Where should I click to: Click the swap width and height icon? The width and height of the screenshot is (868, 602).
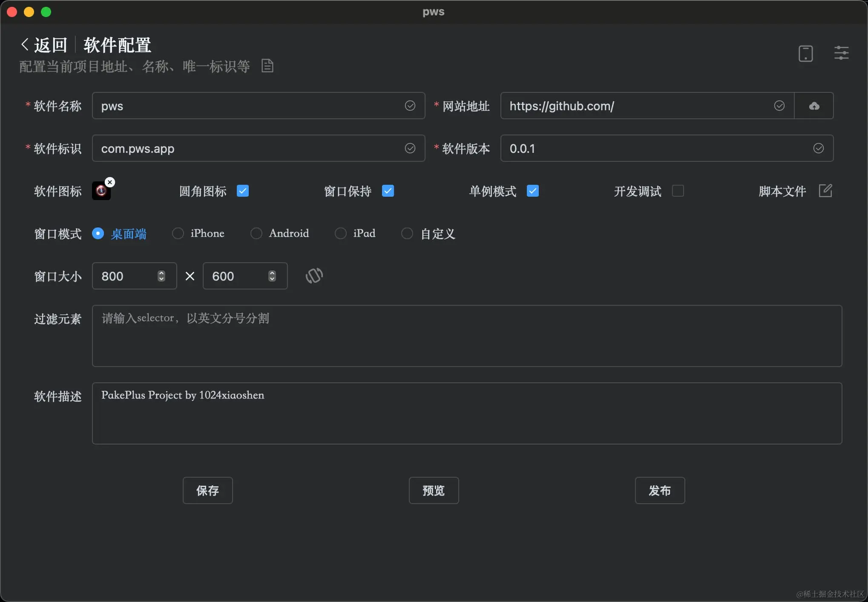[x=314, y=276]
